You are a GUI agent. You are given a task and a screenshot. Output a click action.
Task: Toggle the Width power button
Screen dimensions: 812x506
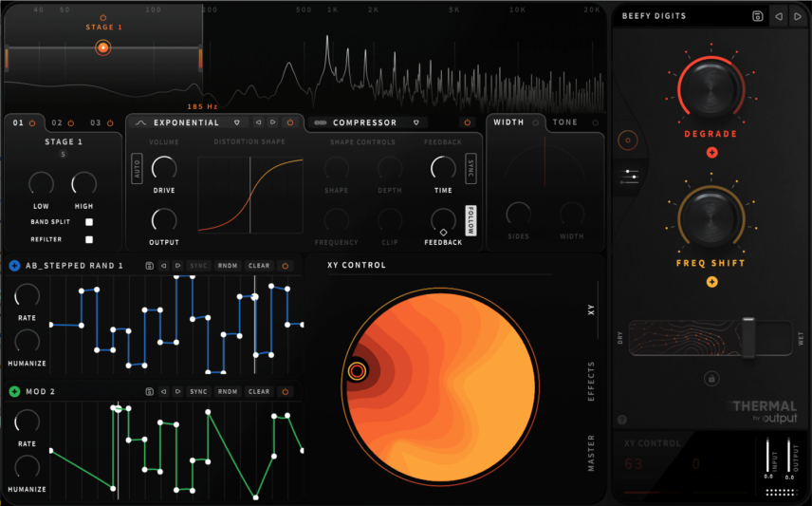[x=536, y=122]
